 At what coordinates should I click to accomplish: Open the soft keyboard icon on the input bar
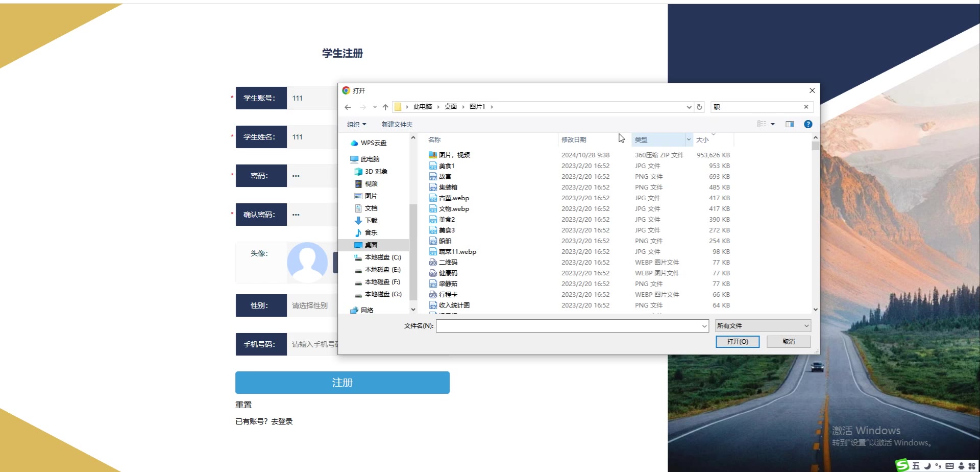949,466
